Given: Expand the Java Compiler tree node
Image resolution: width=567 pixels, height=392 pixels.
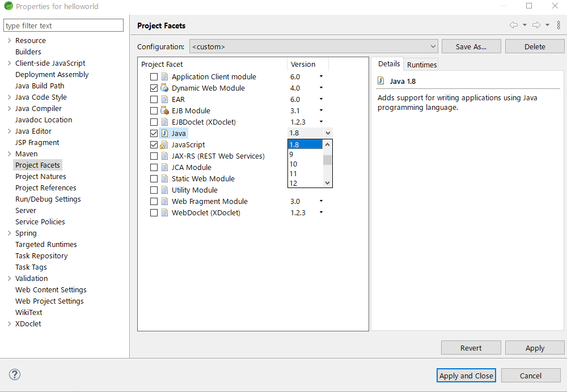Looking at the screenshot, I should (9, 108).
